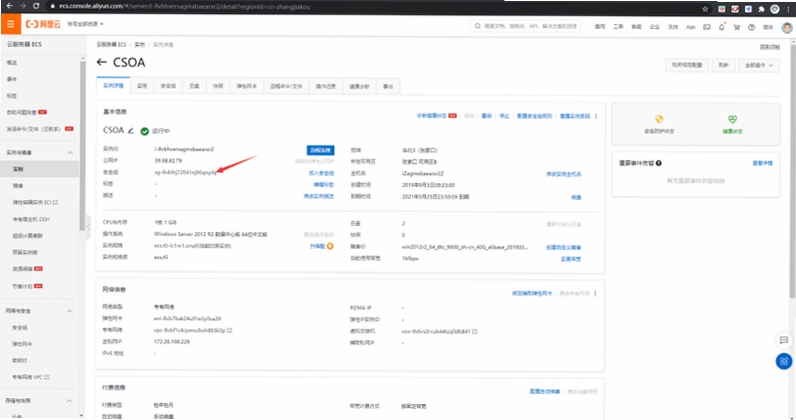Open the VPC ID external link icon
Viewport: 796px width, 420px height.
(x=229, y=330)
